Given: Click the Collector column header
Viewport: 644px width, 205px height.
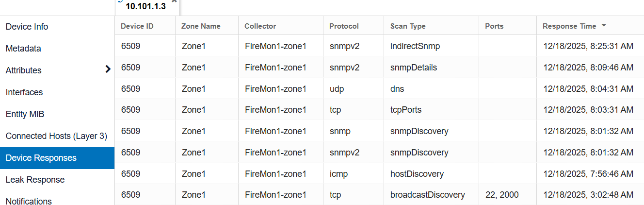Looking at the screenshot, I should 260,26.
